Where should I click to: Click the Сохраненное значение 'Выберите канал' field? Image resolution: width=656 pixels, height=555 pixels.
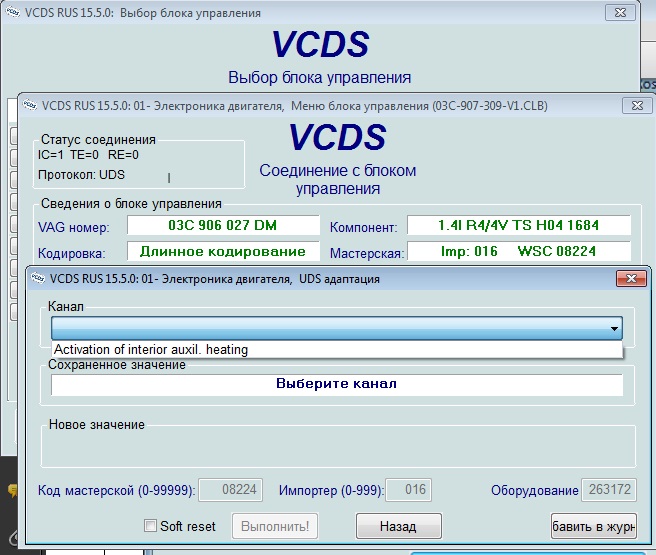pyautogui.click(x=337, y=385)
